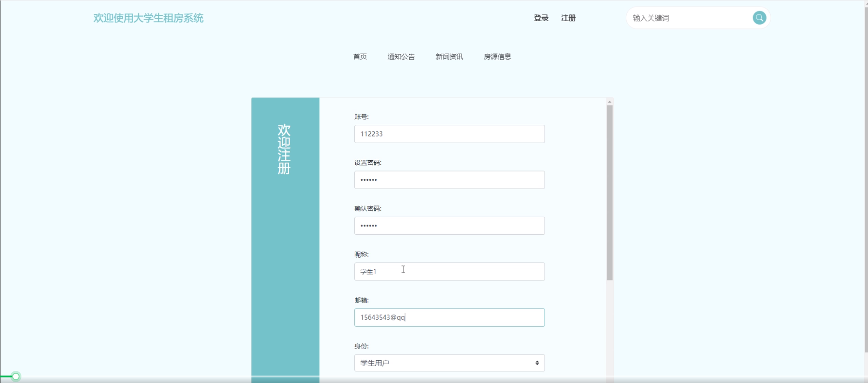Open the 注册 register link

[x=568, y=18]
